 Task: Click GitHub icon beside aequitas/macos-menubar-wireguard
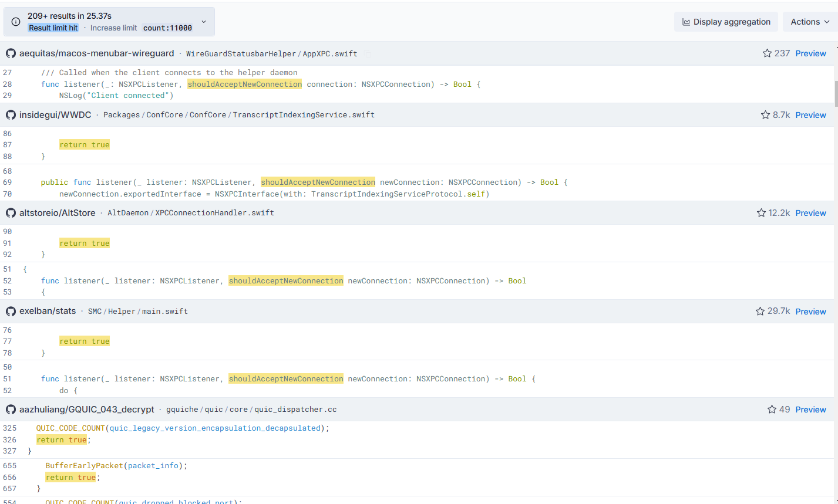[x=11, y=53]
